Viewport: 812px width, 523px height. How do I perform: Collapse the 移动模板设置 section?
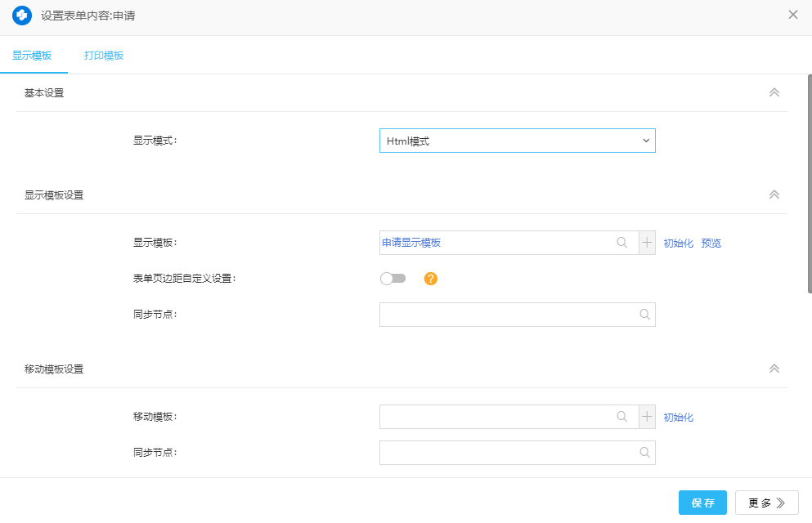point(774,369)
